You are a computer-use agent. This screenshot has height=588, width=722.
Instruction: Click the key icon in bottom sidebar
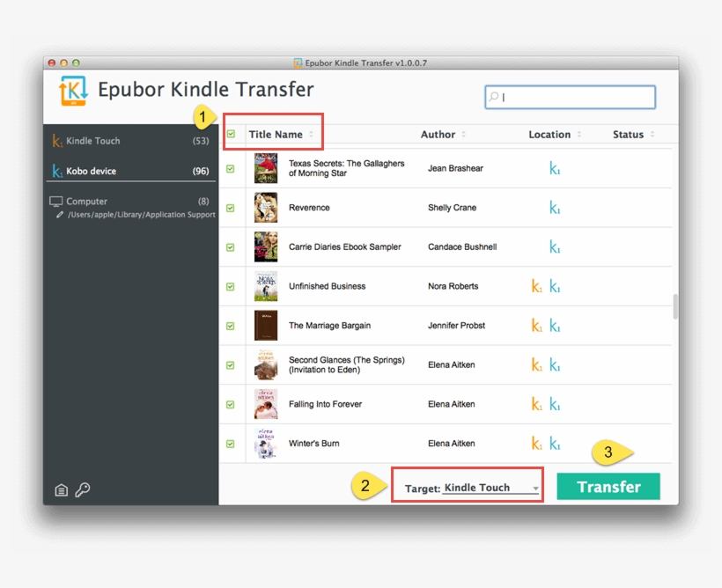click(x=84, y=491)
